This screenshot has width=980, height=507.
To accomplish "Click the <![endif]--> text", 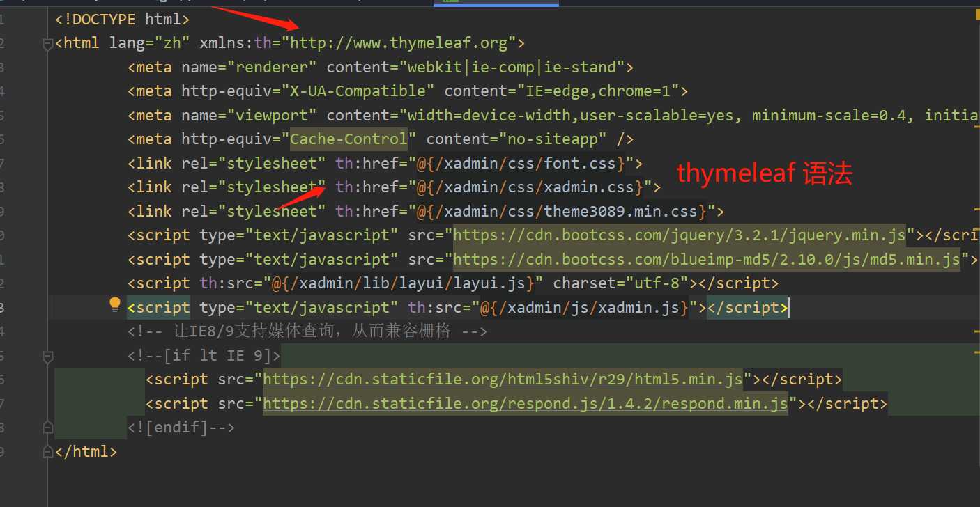I will [x=181, y=428].
